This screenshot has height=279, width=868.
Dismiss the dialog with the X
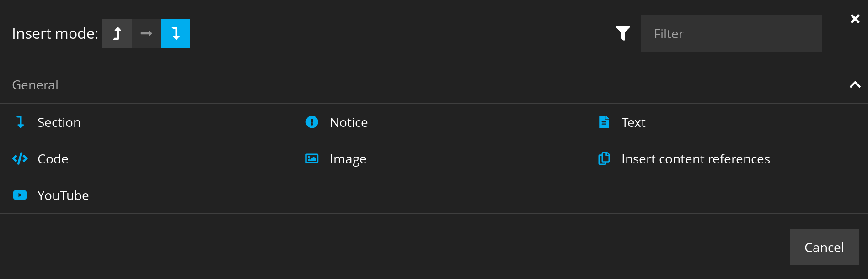(x=855, y=18)
